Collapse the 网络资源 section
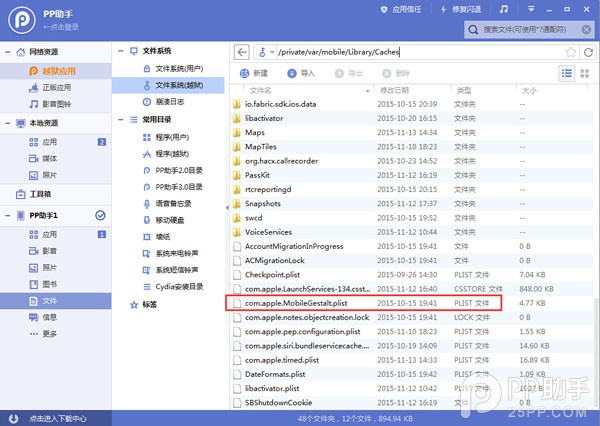This screenshot has height=426, width=600. [x=8, y=52]
